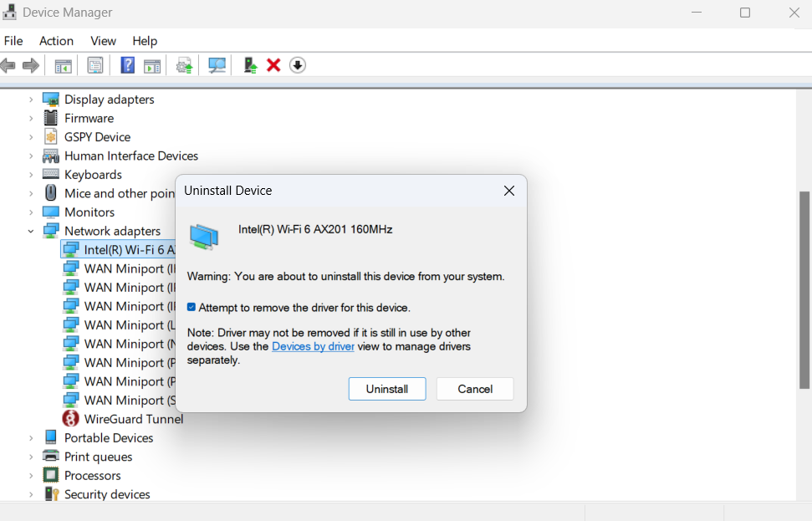This screenshot has width=812, height=521.
Task: Click the vertical scrollbar thumb
Action: point(804,290)
